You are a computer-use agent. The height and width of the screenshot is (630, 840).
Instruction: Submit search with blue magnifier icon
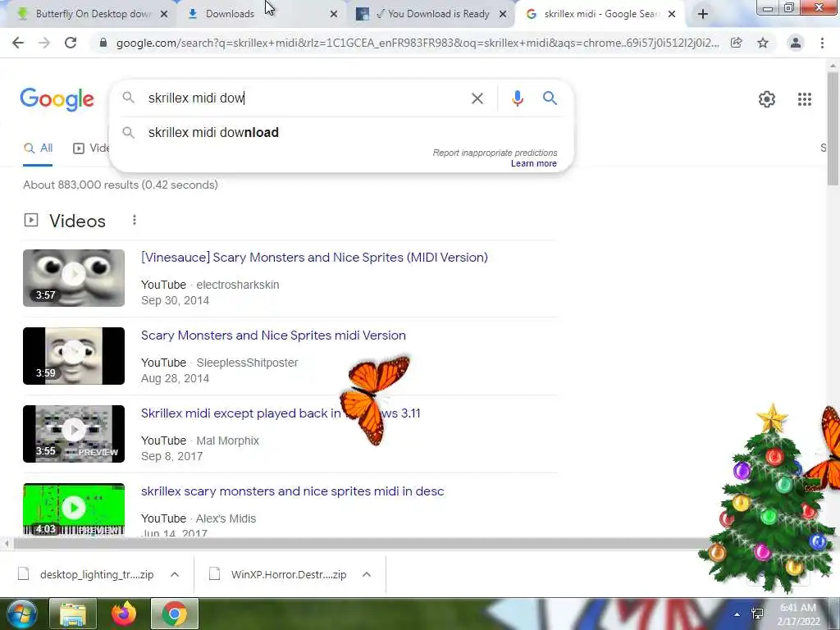click(x=550, y=98)
